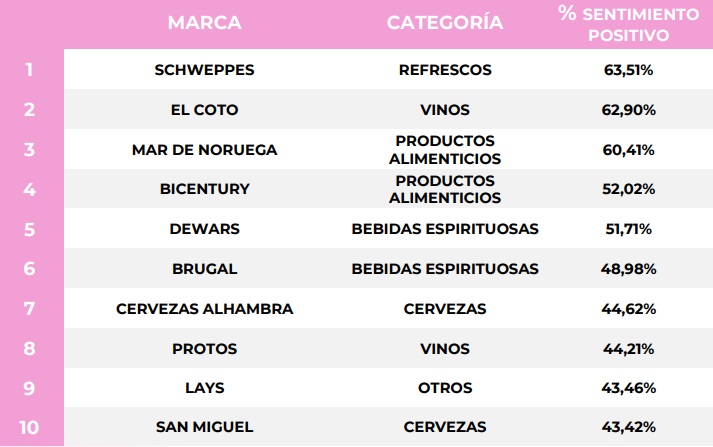Click the MAR DE NORUEGA cell

204,150
